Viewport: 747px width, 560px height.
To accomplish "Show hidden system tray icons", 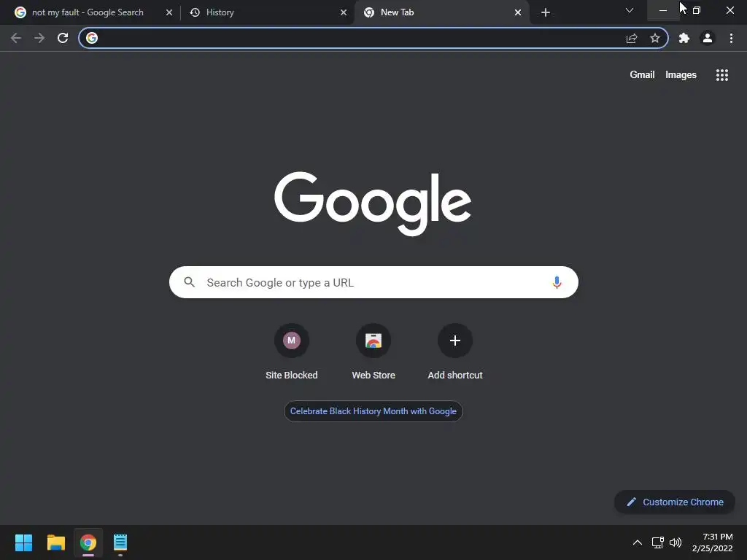I will coord(638,542).
